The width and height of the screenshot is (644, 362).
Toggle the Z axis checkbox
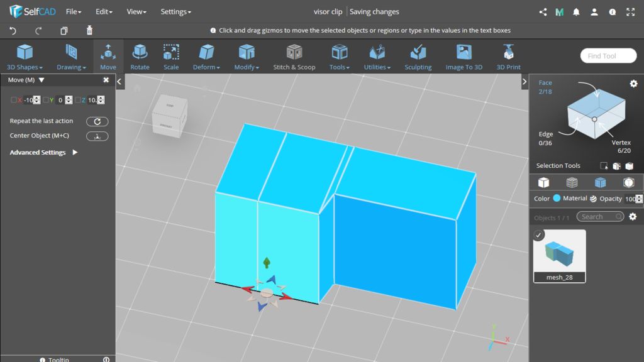[x=77, y=100]
